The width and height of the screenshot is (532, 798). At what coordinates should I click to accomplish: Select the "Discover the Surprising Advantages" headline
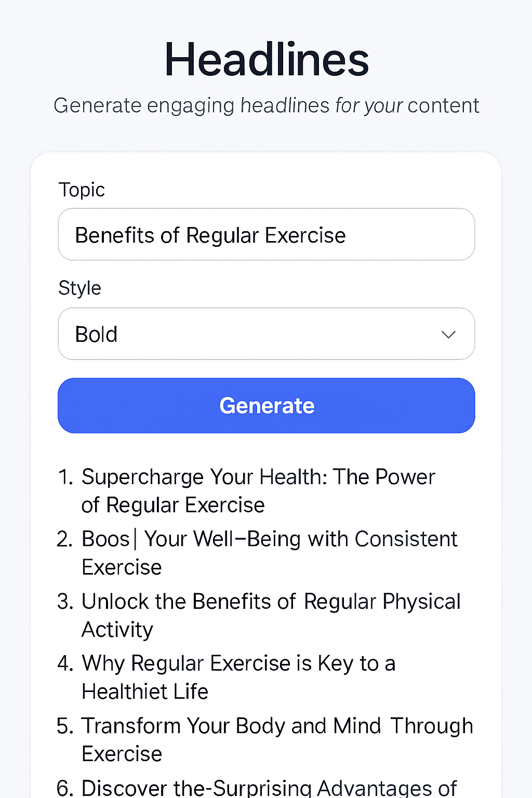click(269, 788)
